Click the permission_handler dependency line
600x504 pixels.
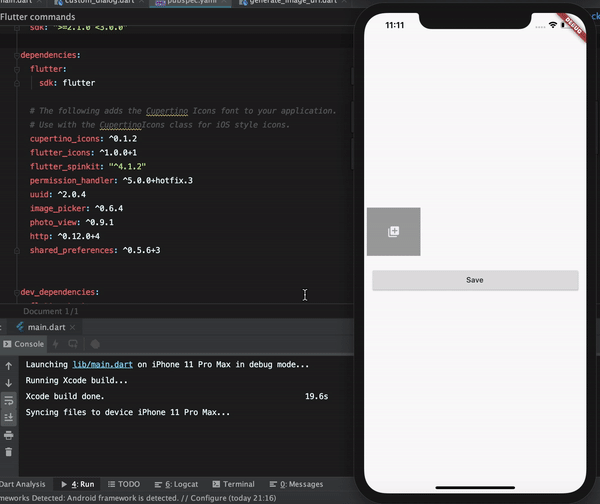[x=111, y=180]
